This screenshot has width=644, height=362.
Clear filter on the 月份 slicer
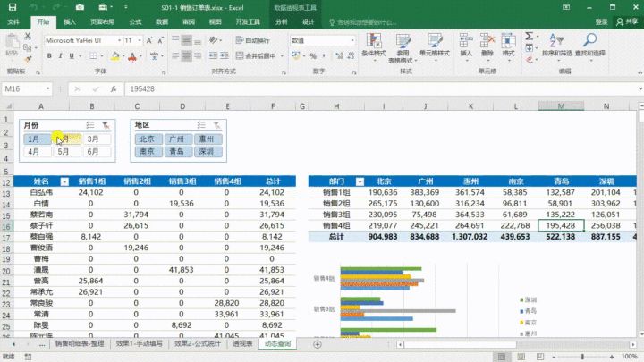[x=106, y=125]
